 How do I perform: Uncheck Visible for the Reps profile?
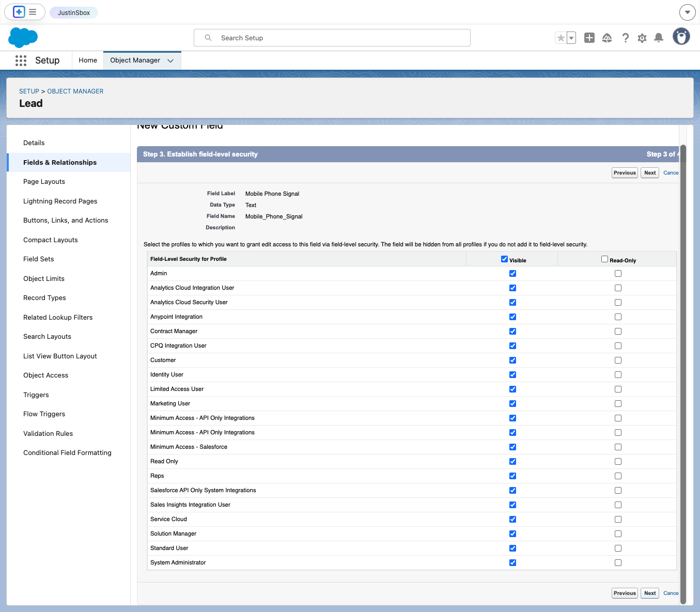(x=512, y=476)
